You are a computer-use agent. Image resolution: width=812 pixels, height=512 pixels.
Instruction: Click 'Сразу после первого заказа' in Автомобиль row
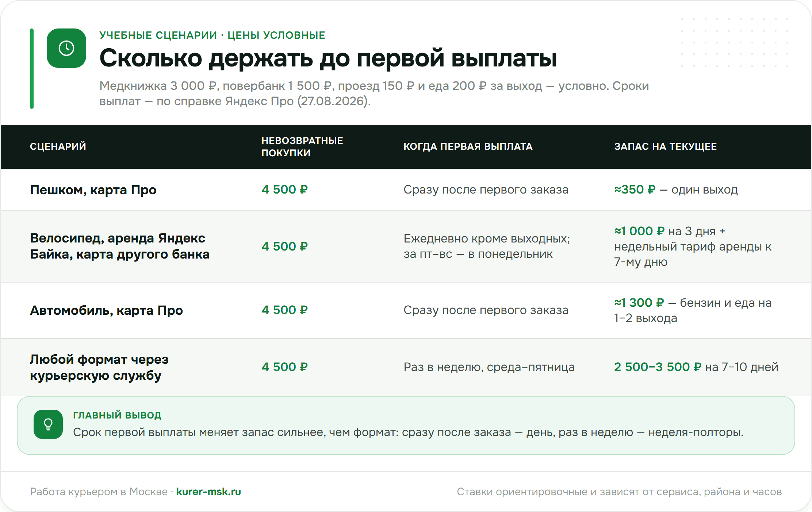(486, 310)
